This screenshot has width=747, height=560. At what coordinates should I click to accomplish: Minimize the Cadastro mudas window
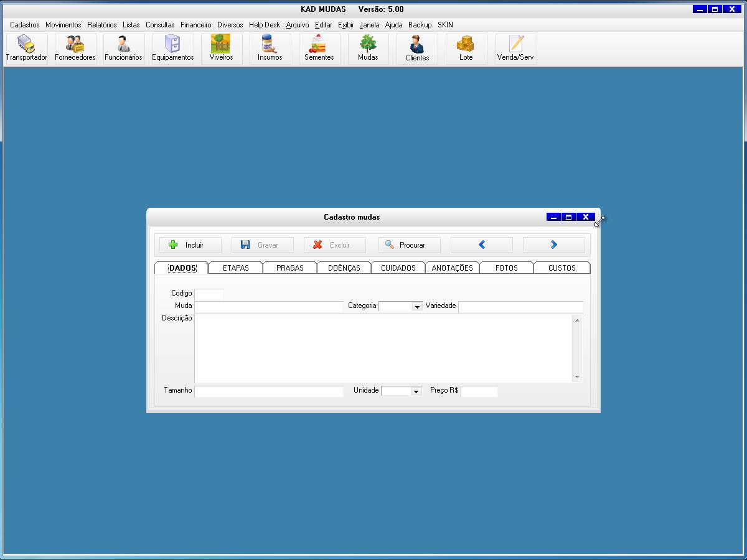tap(553, 217)
